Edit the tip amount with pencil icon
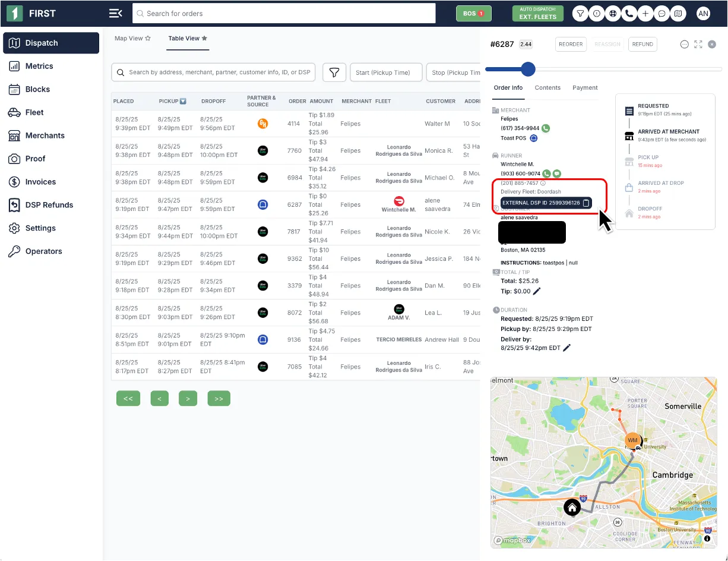728x561 pixels. click(x=537, y=291)
